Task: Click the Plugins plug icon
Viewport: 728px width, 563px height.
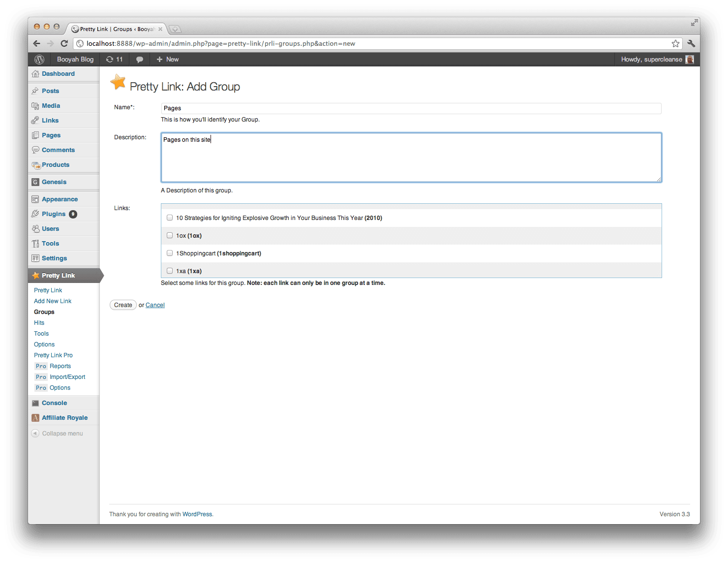Action: click(35, 214)
